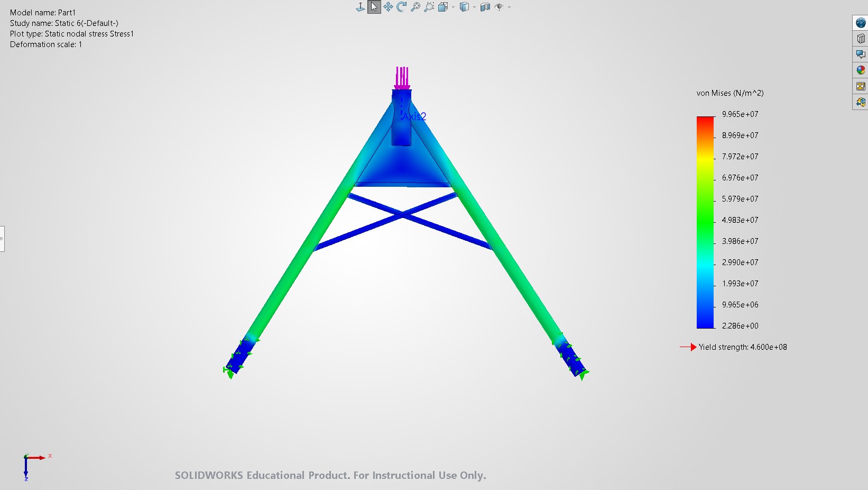868x490 pixels.
Task: Click the XYZ coordinate triad
Action: (x=37, y=466)
